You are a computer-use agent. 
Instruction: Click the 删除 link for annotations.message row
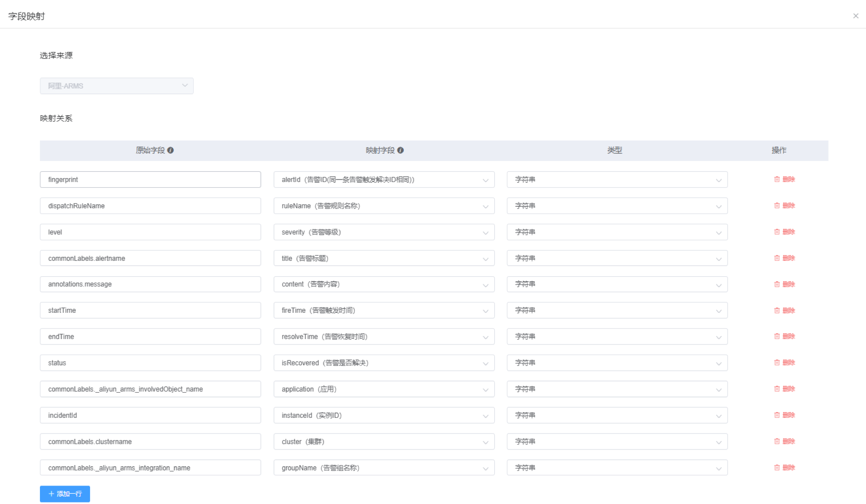click(784, 284)
